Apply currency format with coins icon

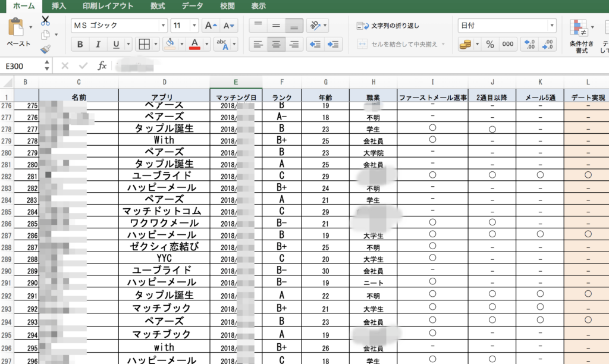[465, 44]
